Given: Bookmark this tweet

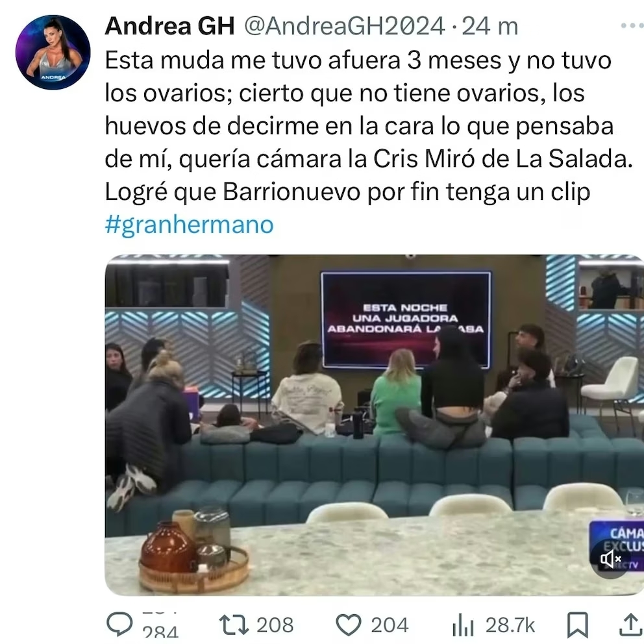Looking at the screenshot, I should (x=578, y=625).
